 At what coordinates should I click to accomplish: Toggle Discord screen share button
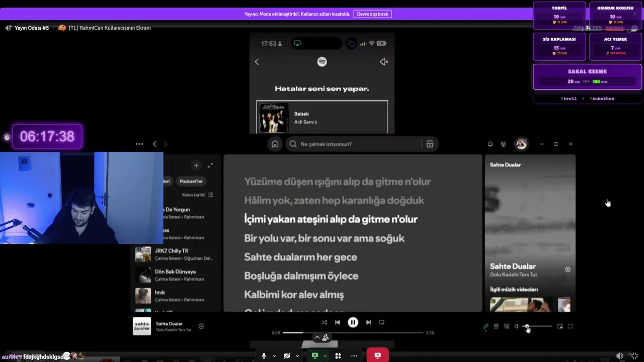(x=315, y=355)
